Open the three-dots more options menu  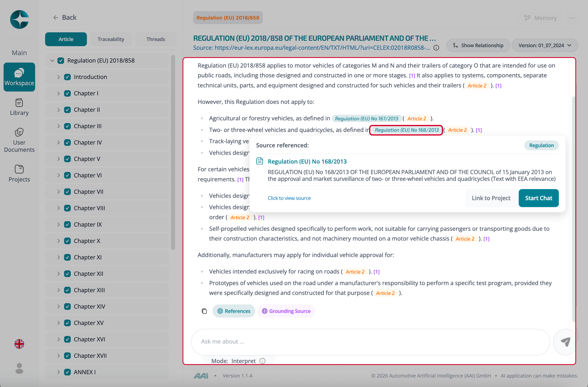click(x=571, y=18)
